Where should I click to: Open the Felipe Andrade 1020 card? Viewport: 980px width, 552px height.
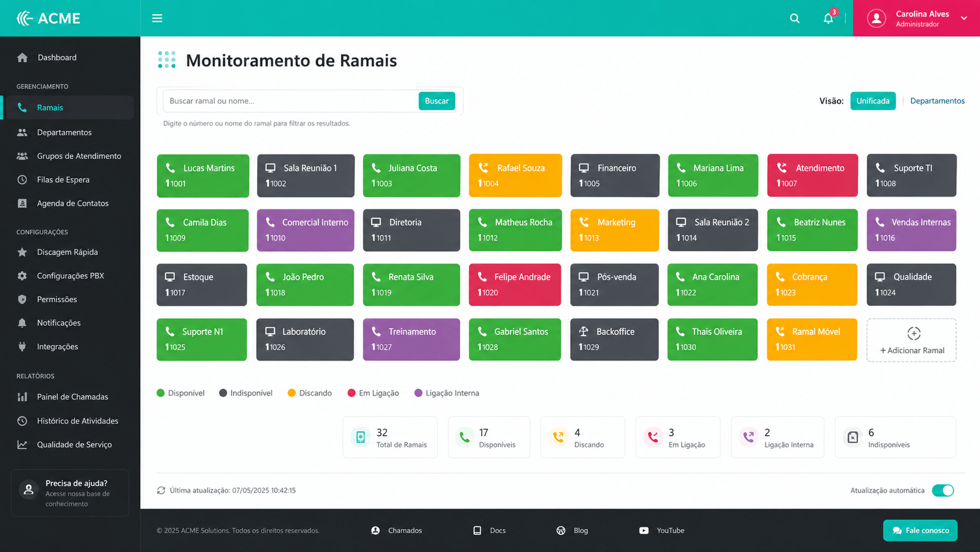[x=515, y=285]
